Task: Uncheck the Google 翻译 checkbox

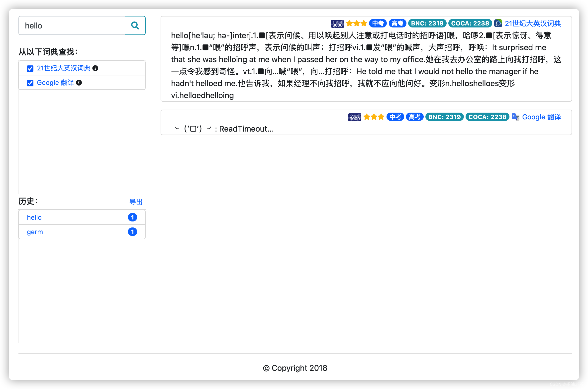Action: pyautogui.click(x=30, y=83)
